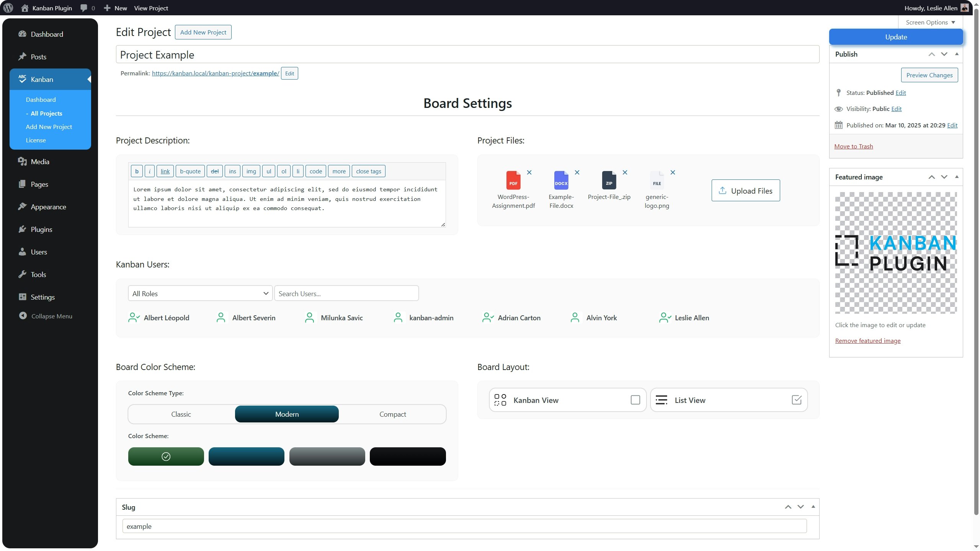
Task: Select the Compact color scheme tab
Action: (393, 414)
